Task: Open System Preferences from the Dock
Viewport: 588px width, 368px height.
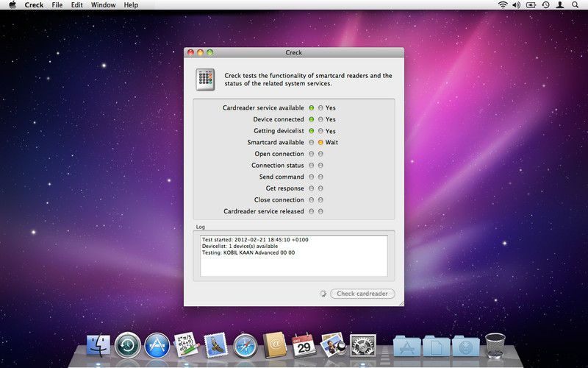Action: click(362, 345)
